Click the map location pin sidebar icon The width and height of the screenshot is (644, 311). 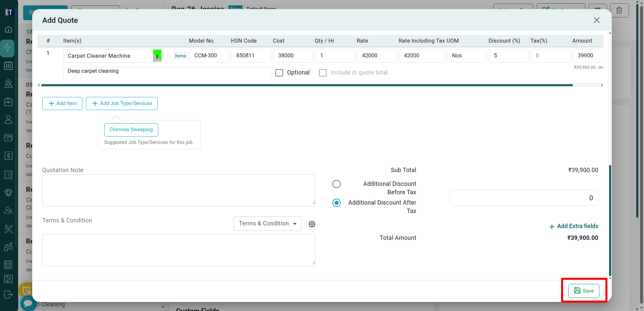[x=8, y=84]
